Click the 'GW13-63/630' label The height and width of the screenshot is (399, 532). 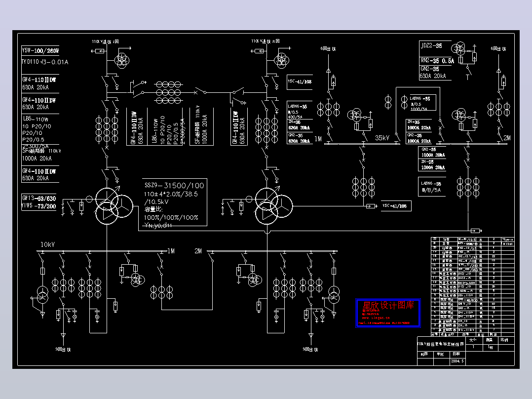pyautogui.click(x=39, y=199)
